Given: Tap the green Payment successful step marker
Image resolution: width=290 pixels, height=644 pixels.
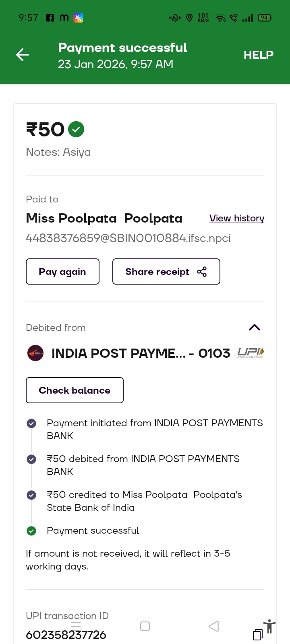Looking at the screenshot, I should click(31, 531).
